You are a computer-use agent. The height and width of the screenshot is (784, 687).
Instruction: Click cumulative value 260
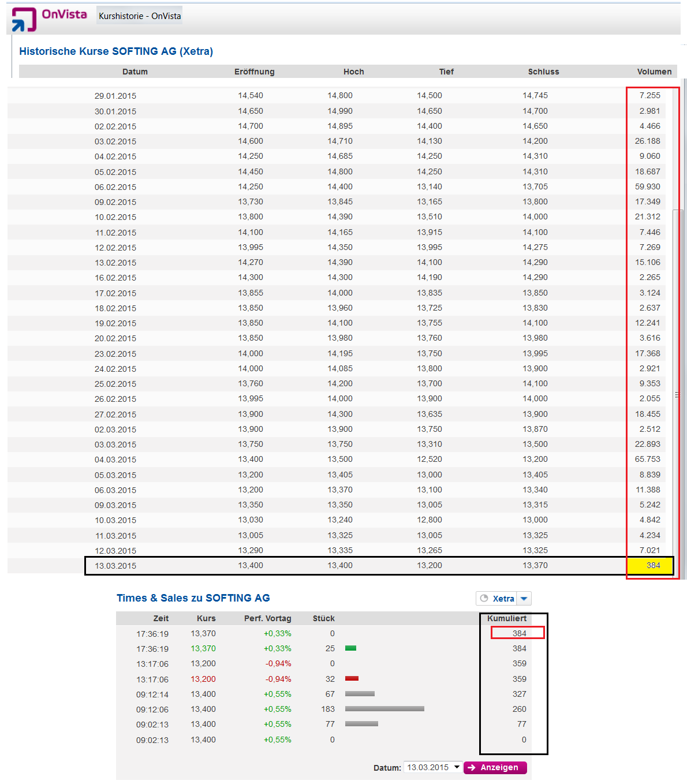click(x=520, y=709)
